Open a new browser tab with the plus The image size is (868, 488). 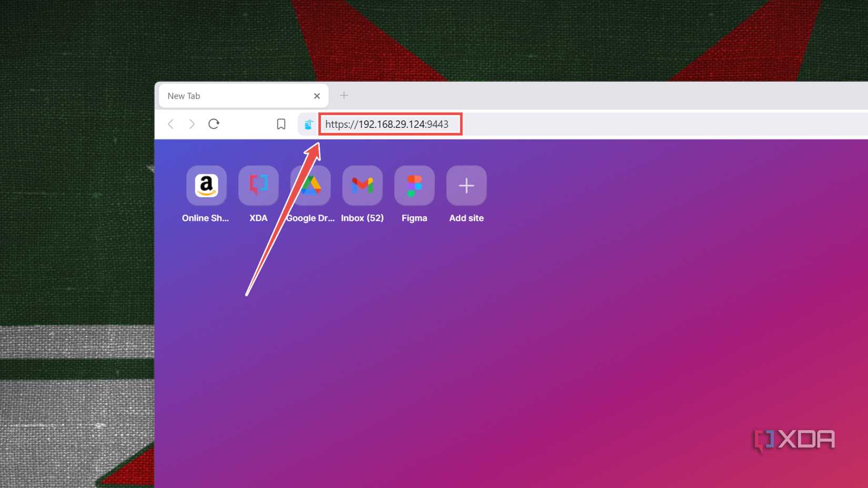344,95
